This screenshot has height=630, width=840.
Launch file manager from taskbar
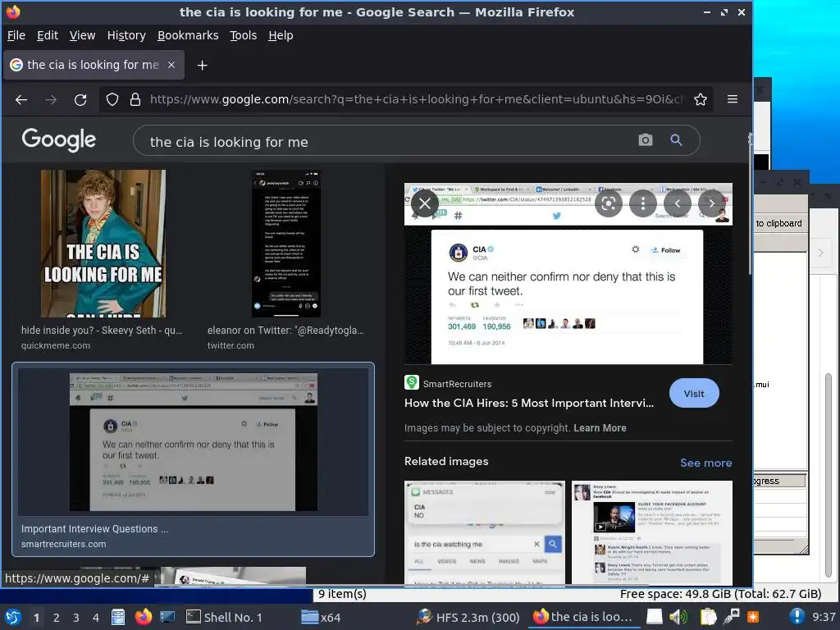(118, 617)
